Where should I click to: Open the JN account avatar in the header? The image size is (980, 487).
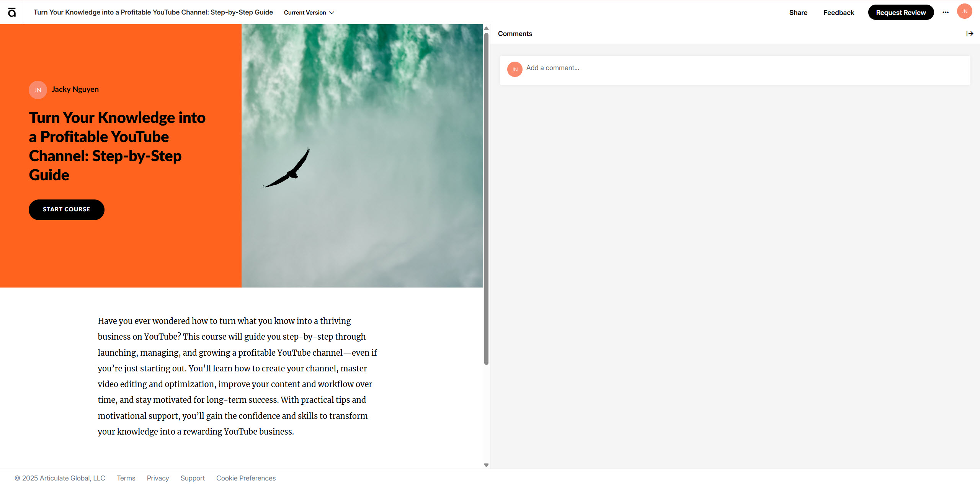[x=964, y=11]
